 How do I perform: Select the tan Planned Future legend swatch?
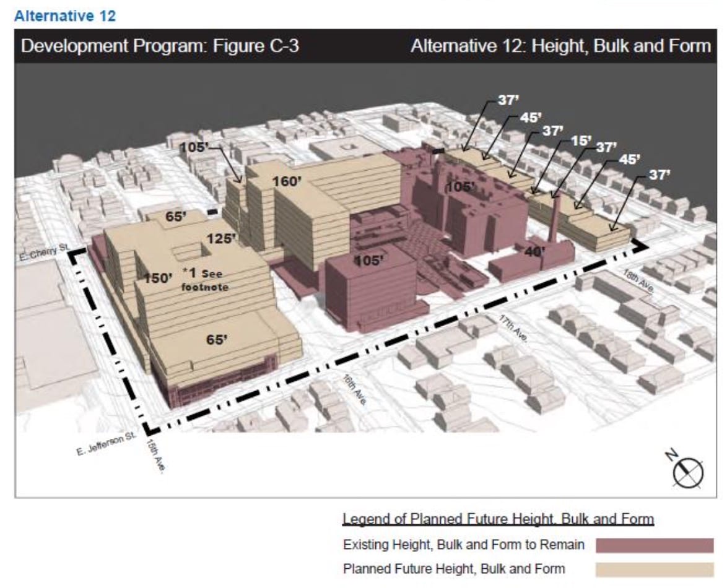655,569
